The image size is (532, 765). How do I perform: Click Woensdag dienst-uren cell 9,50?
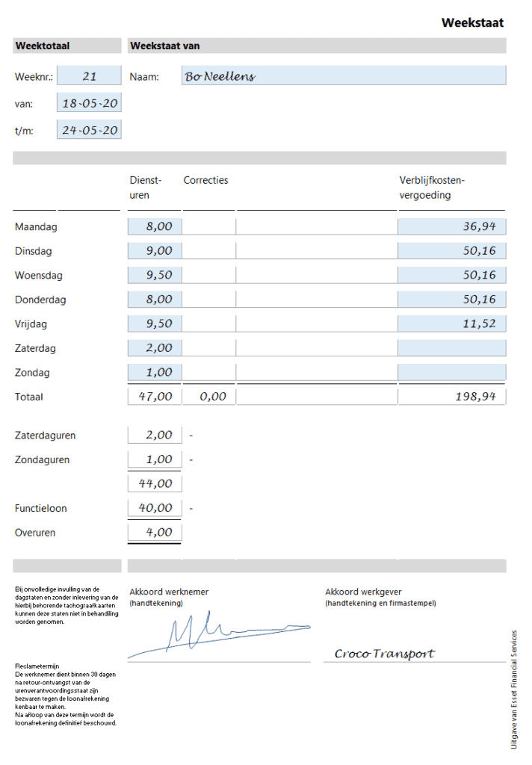point(155,275)
